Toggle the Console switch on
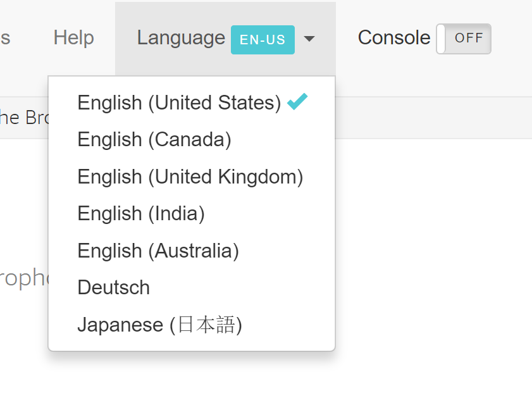The width and height of the screenshot is (532, 417). tap(464, 39)
